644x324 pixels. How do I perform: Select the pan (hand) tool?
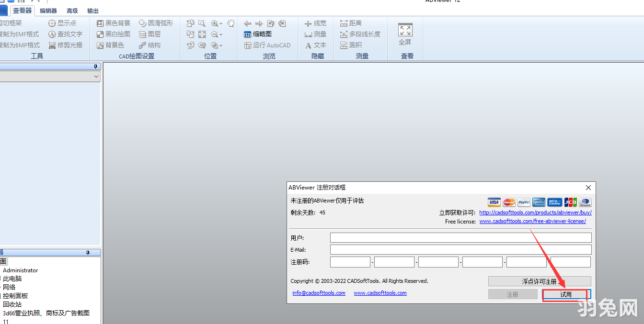coord(230,23)
